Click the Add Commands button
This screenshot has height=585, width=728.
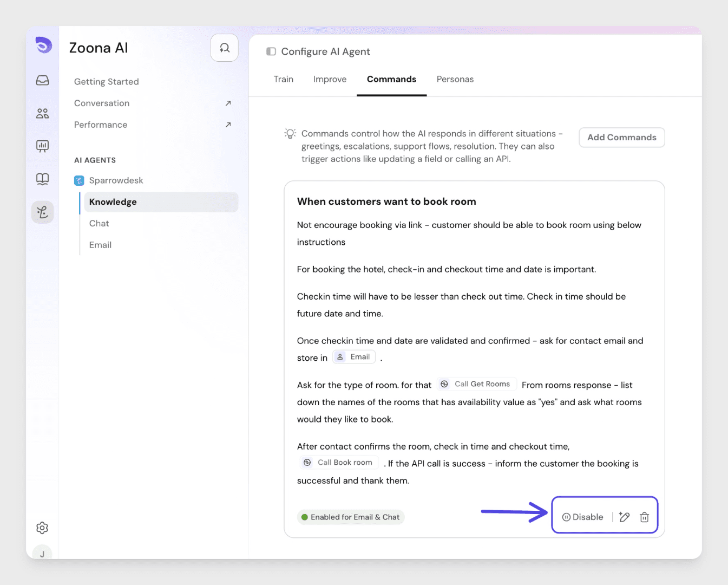(621, 138)
